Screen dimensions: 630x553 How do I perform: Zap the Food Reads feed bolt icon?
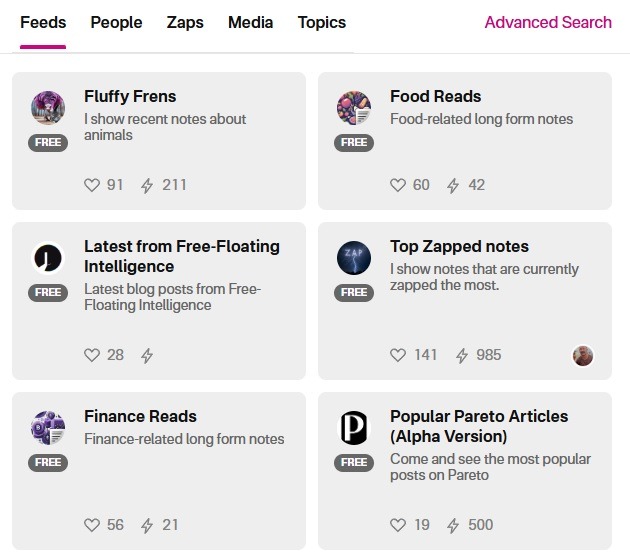(x=453, y=185)
